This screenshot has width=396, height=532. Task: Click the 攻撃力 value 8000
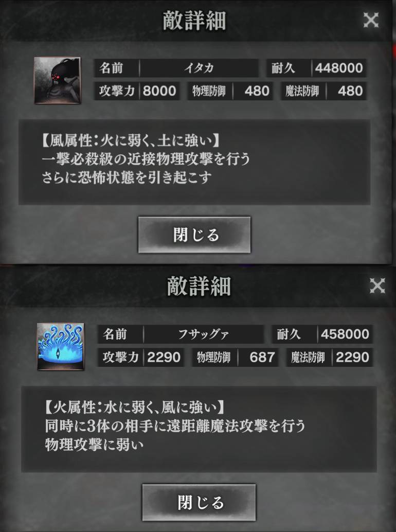[159, 91]
